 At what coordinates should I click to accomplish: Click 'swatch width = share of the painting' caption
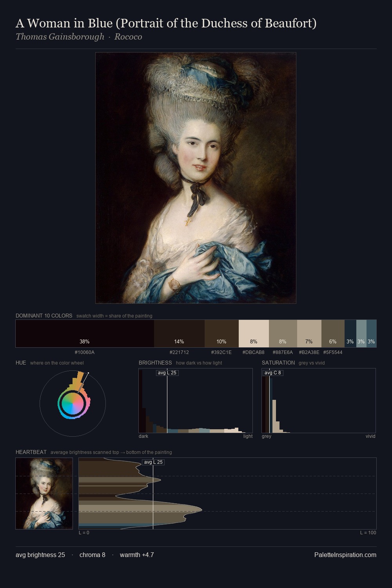[x=114, y=316]
